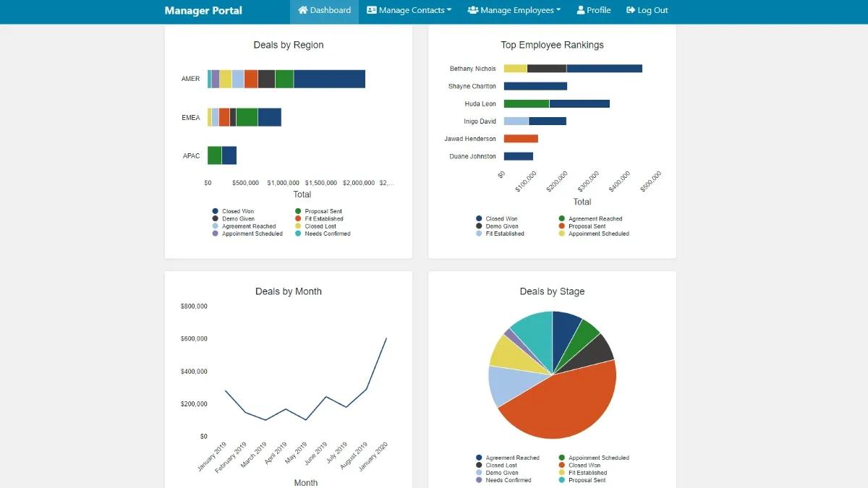Open the Manage Contacts dropdown menu

pyautogui.click(x=409, y=10)
